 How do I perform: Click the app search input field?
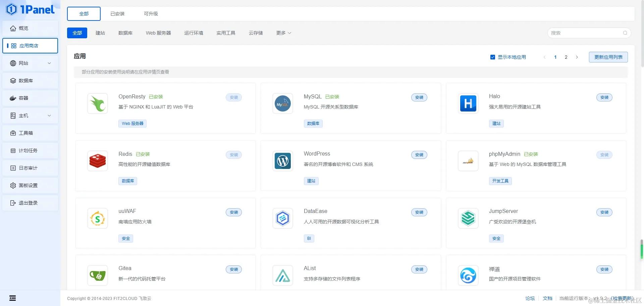tap(589, 33)
